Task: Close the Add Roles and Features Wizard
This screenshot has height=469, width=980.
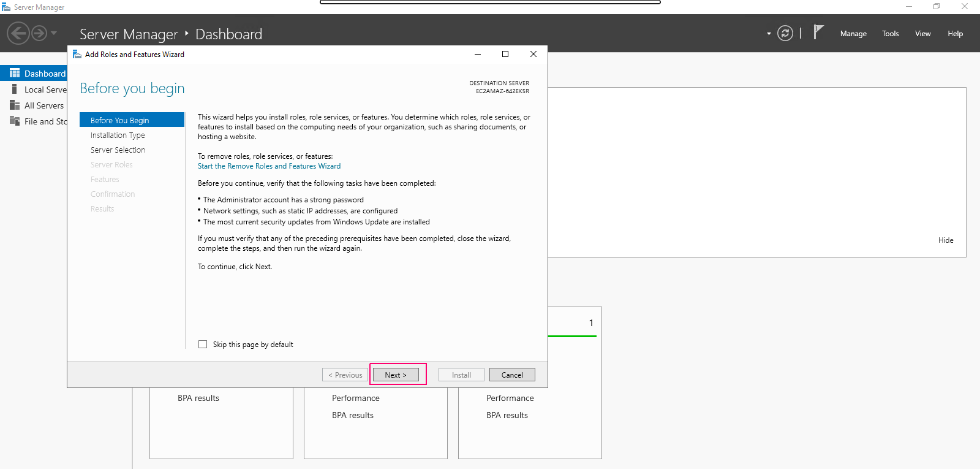Action: tap(533, 54)
